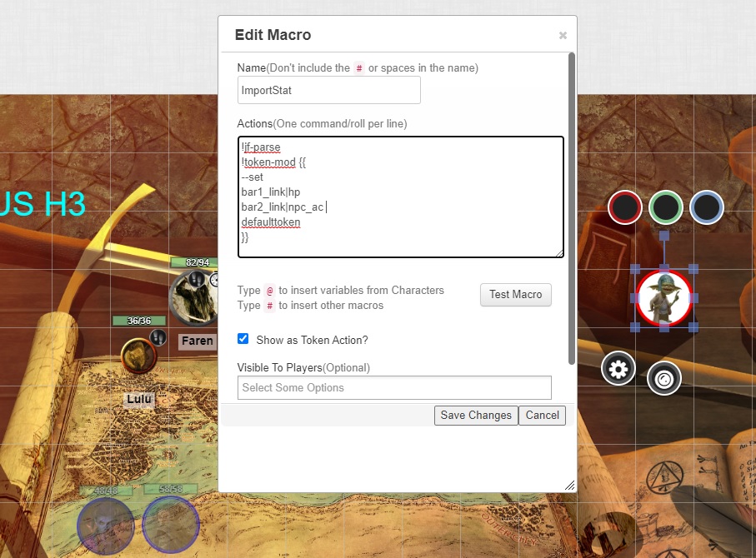756x558 pixels.
Task: Click the "defaulttoken" line in Actions
Action: (271, 222)
